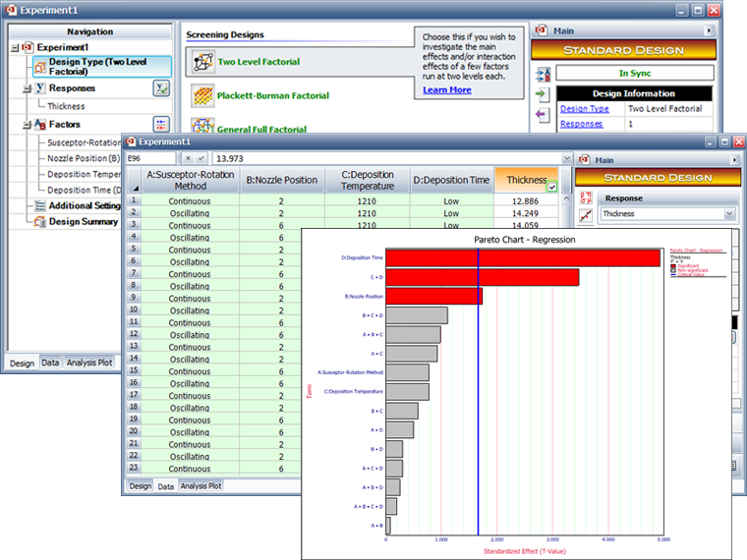Select the Two Level Factorial design icon
The image size is (747, 560).
click(202, 62)
